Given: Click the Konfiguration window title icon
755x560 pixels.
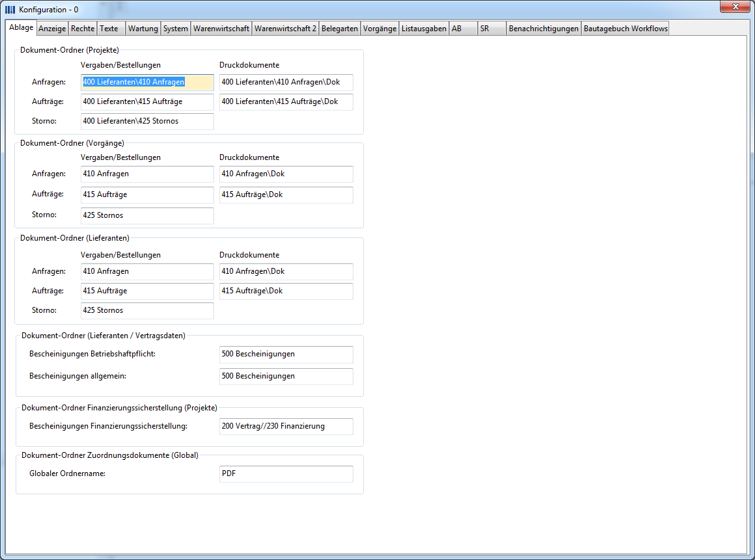Looking at the screenshot, I should (x=10, y=10).
